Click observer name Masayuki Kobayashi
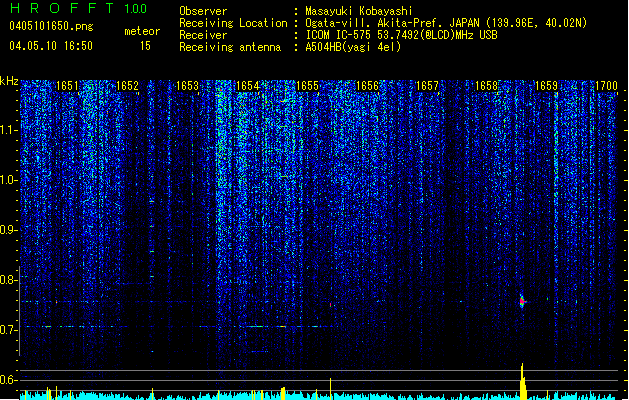The width and height of the screenshot is (629, 400). (359, 11)
